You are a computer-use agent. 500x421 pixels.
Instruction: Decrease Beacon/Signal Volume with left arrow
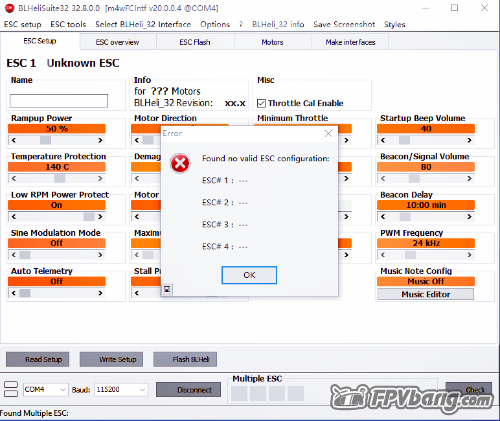click(383, 178)
